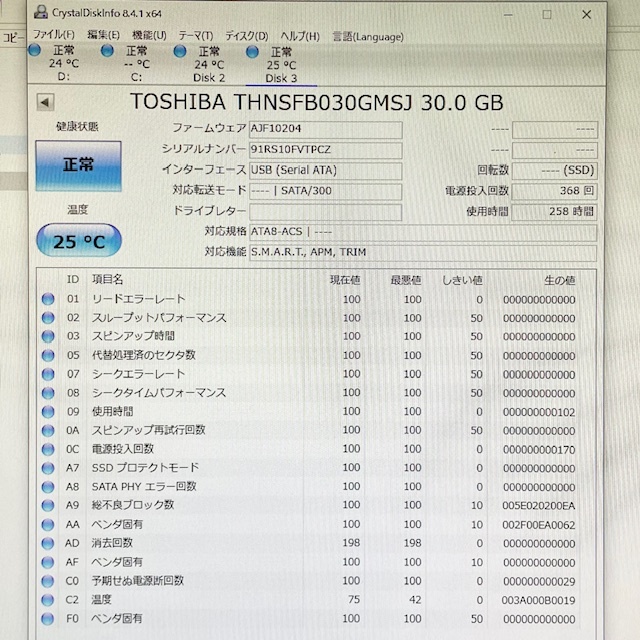Click status orb of attribute C2 温度
This screenshot has height=640, width=640.
coord(48,600)
